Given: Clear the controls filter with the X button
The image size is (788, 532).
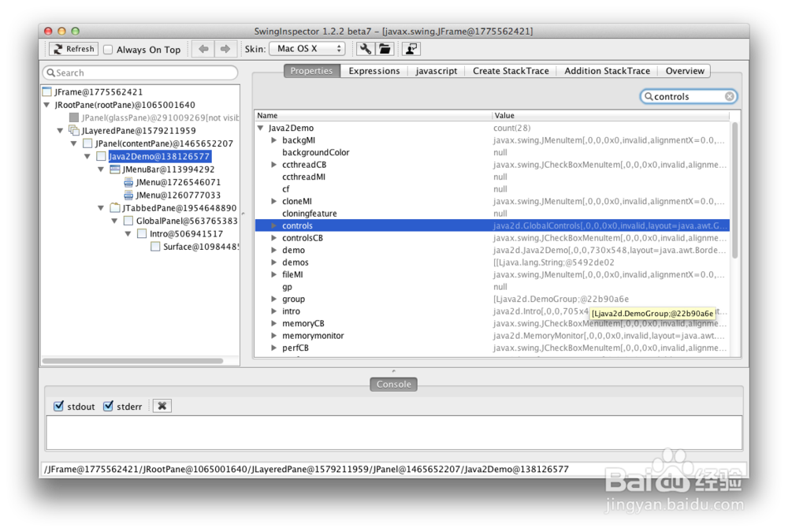Looking at the screenshot, I should pos(729,96).
